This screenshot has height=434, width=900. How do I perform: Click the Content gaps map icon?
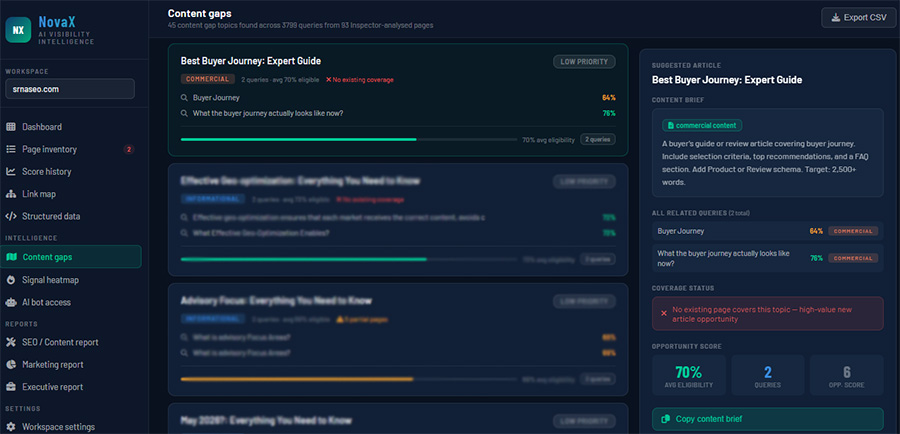[11, 257]
